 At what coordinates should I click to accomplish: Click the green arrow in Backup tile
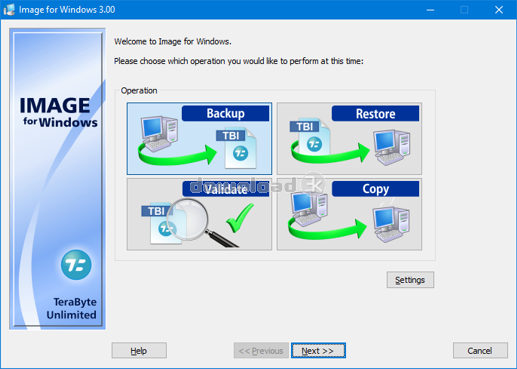click(x=177, y=154)
